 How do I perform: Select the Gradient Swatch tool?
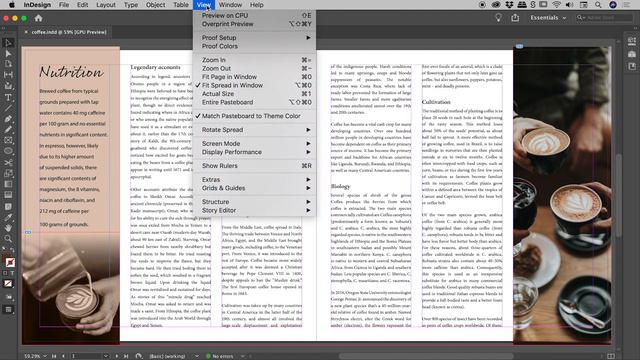coord(8,184)
